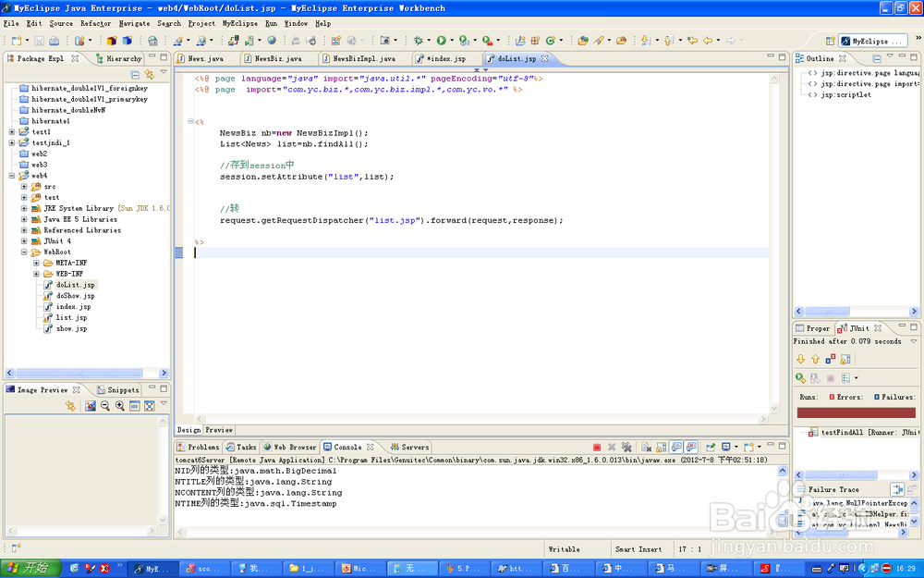Viewport: 924px width, 578px height.
Task: Click the Start button on the Windows taskbar
Action: coord(30,568)
